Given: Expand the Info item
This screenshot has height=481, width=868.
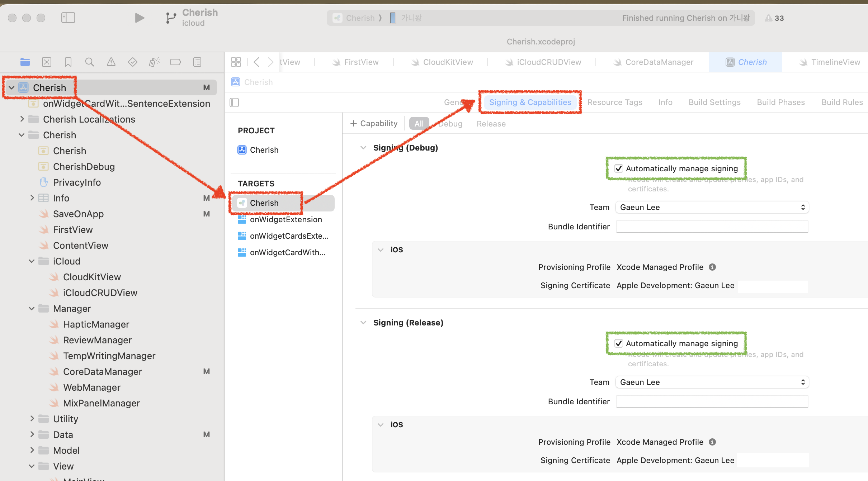Looking at the screenshot, I should (x=32, y=198).
